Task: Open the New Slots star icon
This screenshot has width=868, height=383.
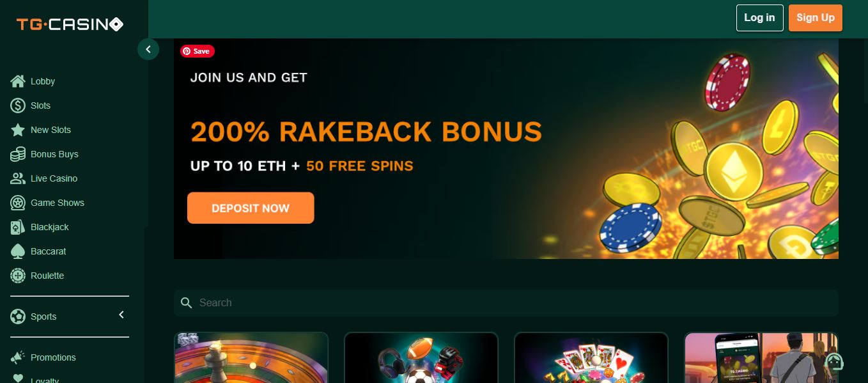Action: pos(18,130)
